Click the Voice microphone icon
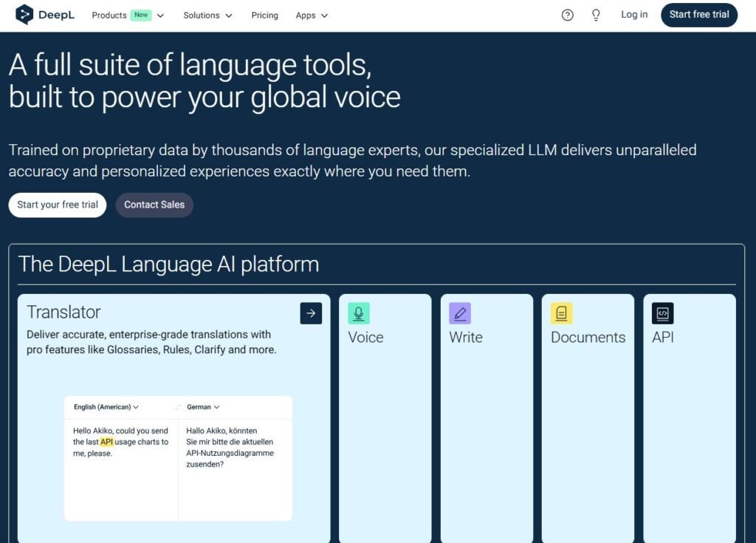 pos(359,313)
